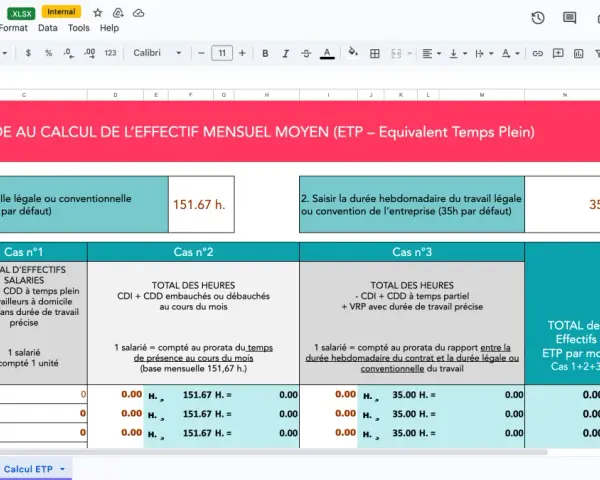Image resolution: width=600 pixels, height=480 pixels.
Task: Select column M header
Action: tap(482, 95)
